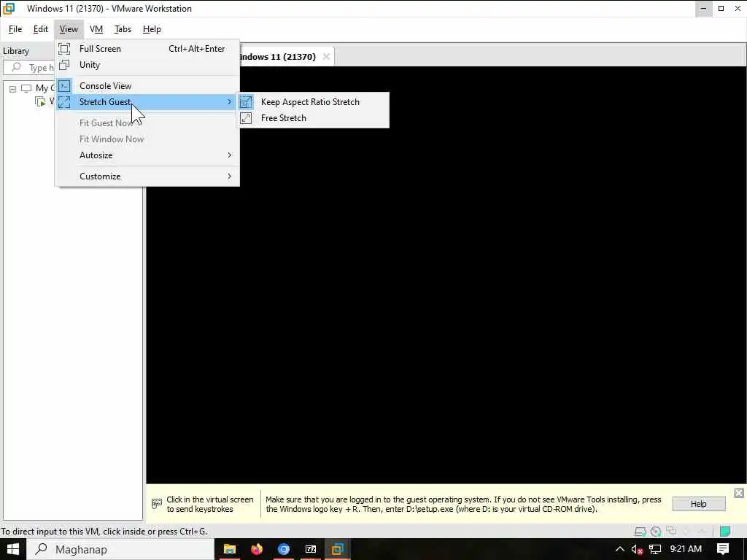Open the Customize submenu
Screen dimensions: 747x560
147,176
